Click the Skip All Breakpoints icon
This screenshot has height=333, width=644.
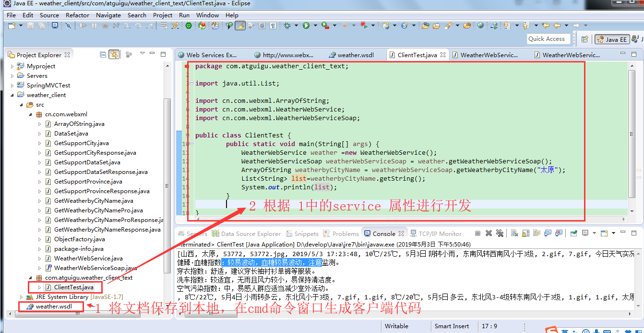pyautogui.click(x=68, y=25)
